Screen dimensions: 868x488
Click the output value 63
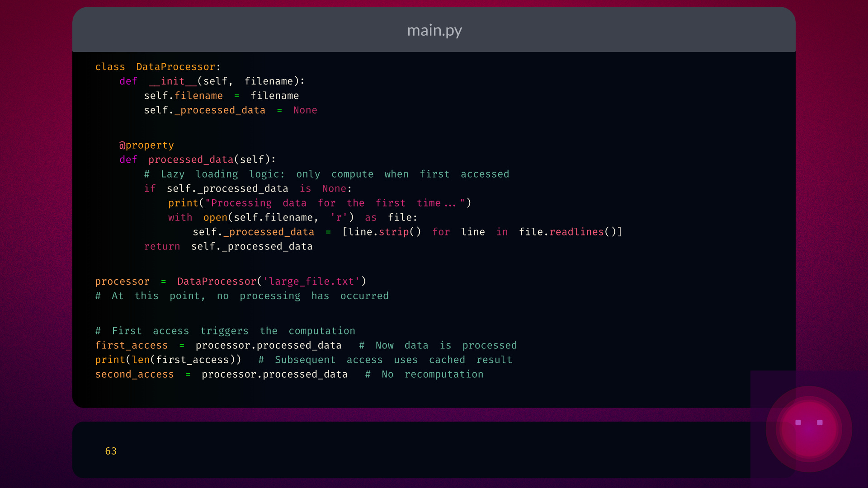pyautogui.click(x=111, y=451)
